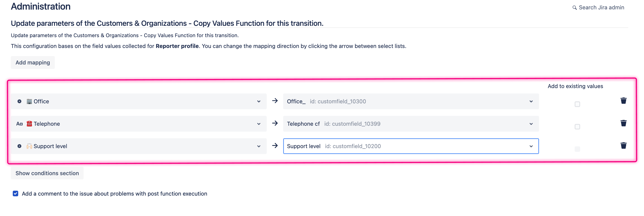
Task: Click the direction arrow between Office mapping fields
Action: [x=275, y=101]
